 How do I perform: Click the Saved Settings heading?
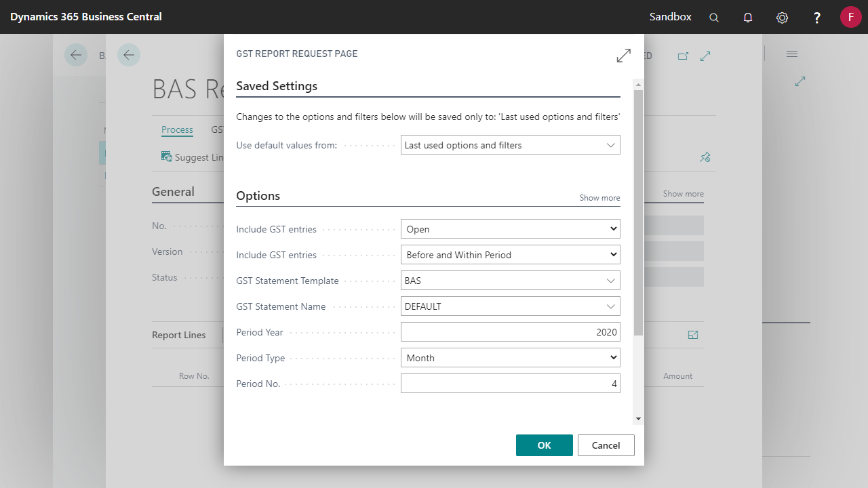pyautogui.click(x=277, y=86)
